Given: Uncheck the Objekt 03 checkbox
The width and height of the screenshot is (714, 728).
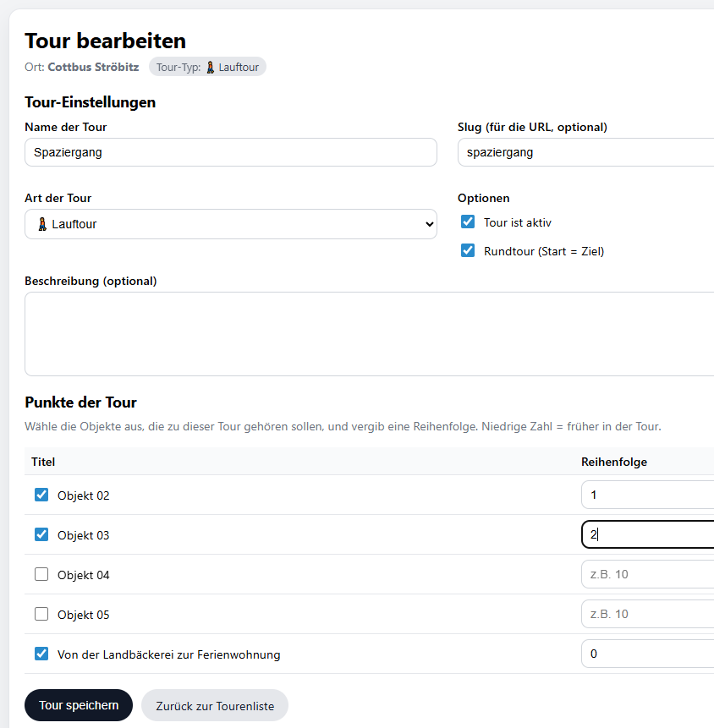Looking at the screenshot, I should [x=41, y=535].
